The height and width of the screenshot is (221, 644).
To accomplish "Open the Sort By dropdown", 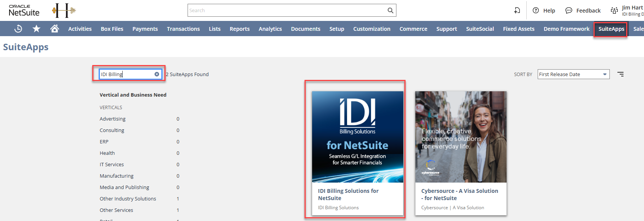I will point(573,74).
